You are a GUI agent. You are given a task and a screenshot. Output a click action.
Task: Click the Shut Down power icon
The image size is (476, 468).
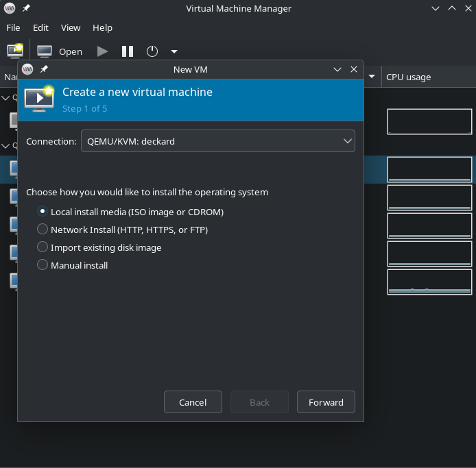tap(152, 51)
